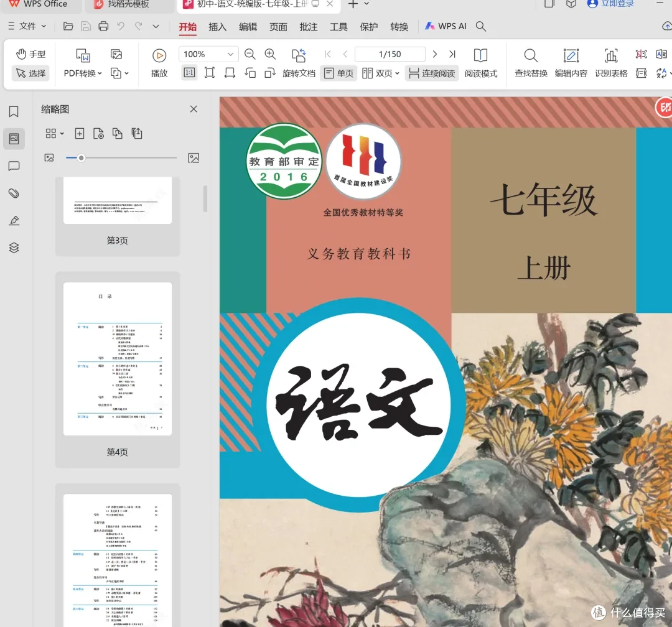Click the search magnifier beside WPS AI
This screenshot has height=627, width=672.
tap(481, 26)
